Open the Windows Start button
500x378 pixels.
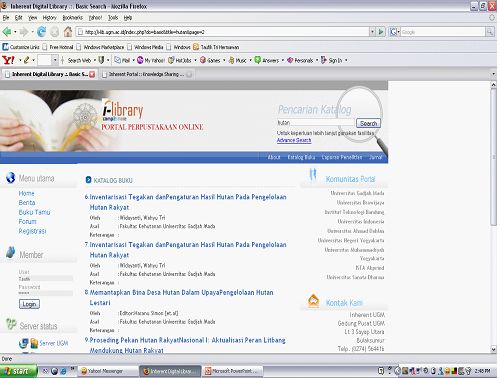click(18, 371)
